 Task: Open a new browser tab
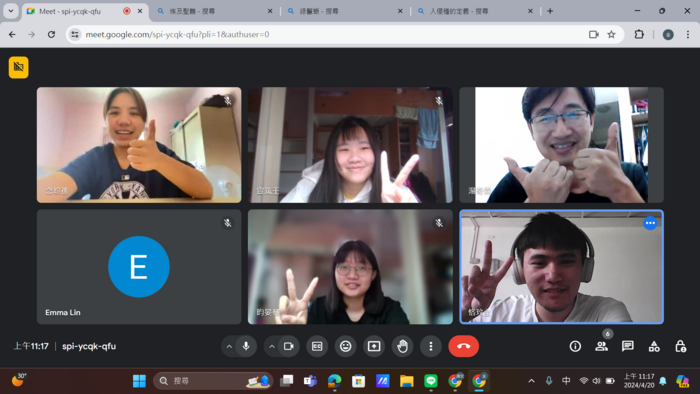click(x=550, y=11)
